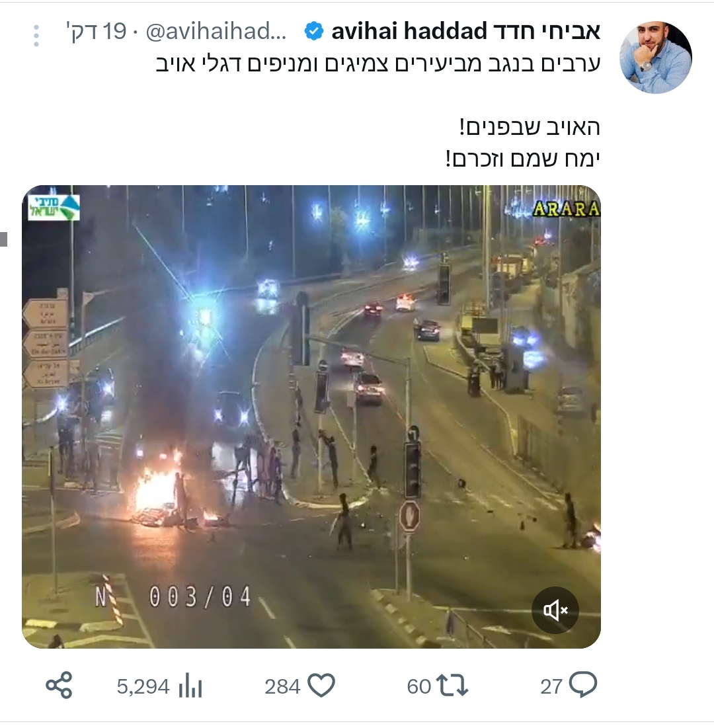Screen dimensions: 714x728
Task: Play the burning tires video
Action: (311, 417)
